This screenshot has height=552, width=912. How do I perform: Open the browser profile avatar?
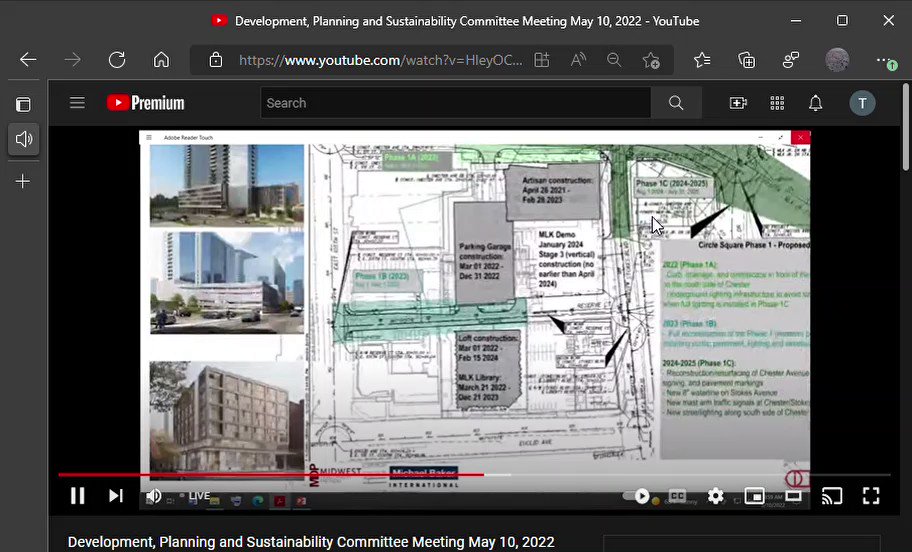point(837,59)
